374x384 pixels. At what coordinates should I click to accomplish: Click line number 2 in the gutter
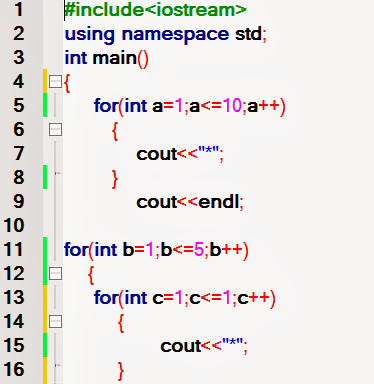19,33
